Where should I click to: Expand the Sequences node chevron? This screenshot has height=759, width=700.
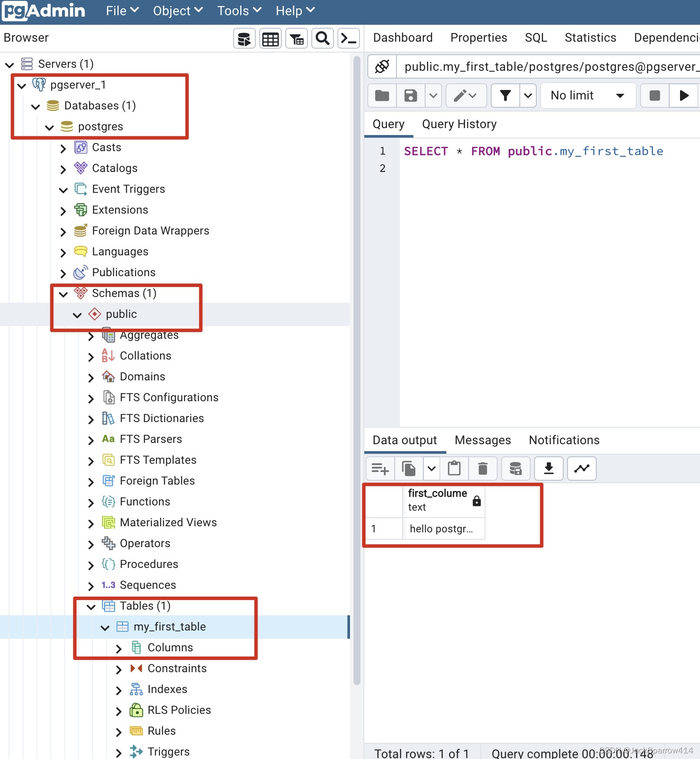(91, 586)
